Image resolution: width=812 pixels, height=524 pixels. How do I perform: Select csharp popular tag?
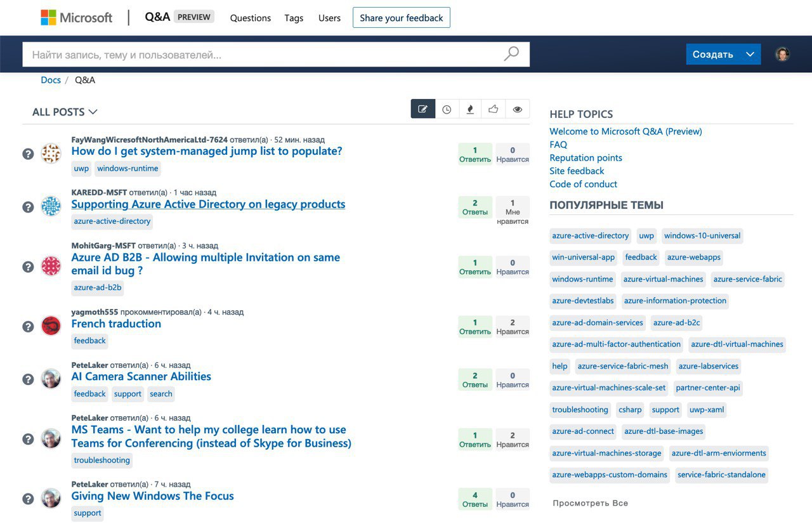(630, 410)
